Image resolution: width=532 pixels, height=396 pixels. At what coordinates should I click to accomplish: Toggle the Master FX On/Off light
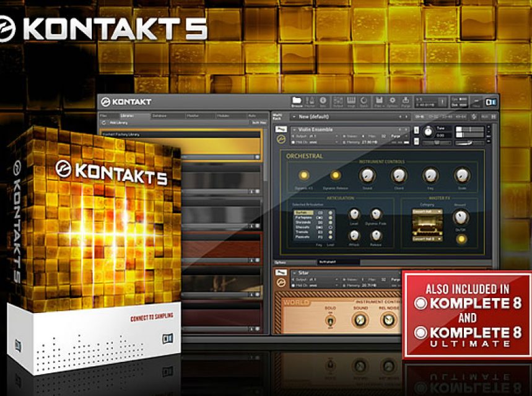[461, 239]
